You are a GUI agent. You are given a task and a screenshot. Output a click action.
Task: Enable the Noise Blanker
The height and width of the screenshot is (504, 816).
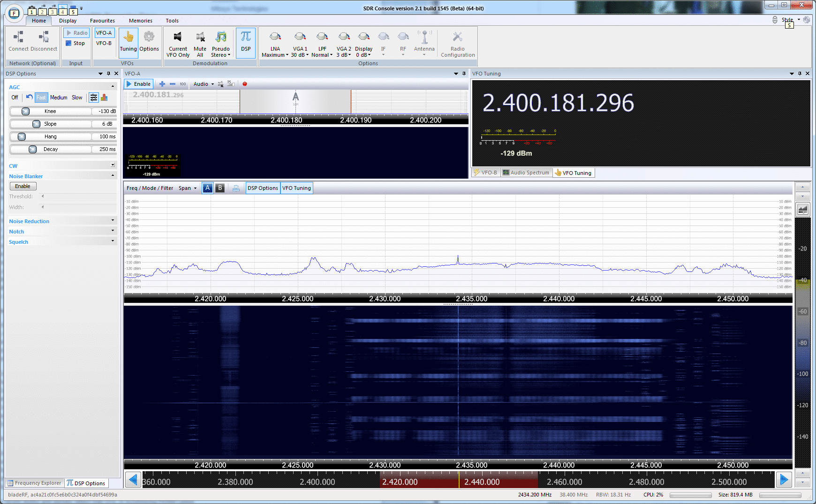pos(23,186)
